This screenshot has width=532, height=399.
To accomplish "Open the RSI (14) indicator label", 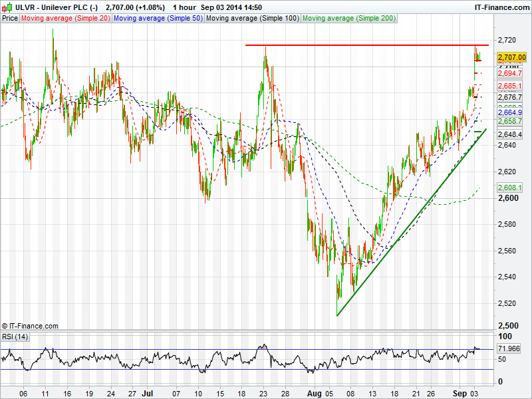I will pyautogui.click(x=15, y=336).
